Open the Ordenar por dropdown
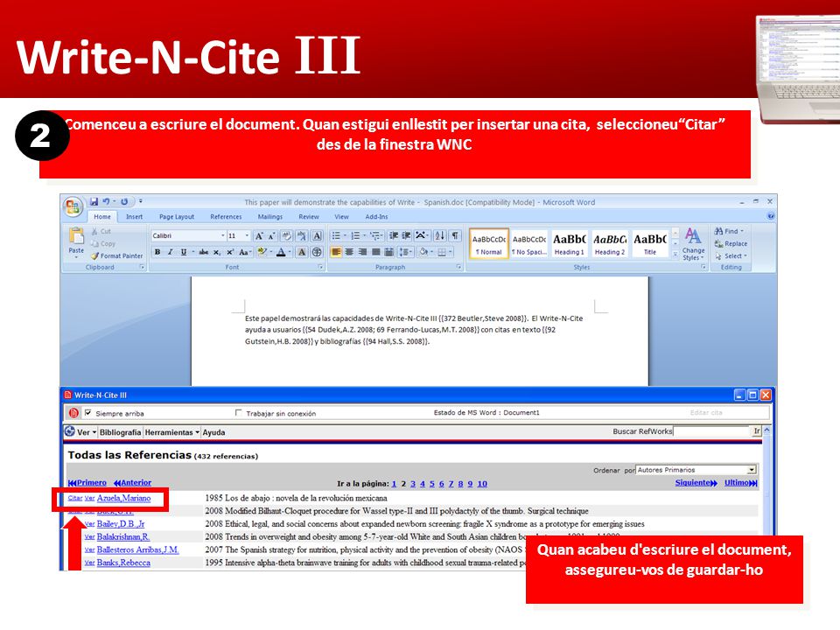The width and height of the screenshot is (840, 630). [x=751, y=470]
